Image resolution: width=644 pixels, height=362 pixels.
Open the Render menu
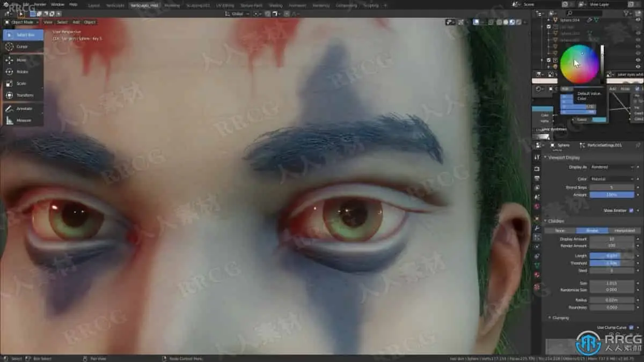[x=40, y=4]
